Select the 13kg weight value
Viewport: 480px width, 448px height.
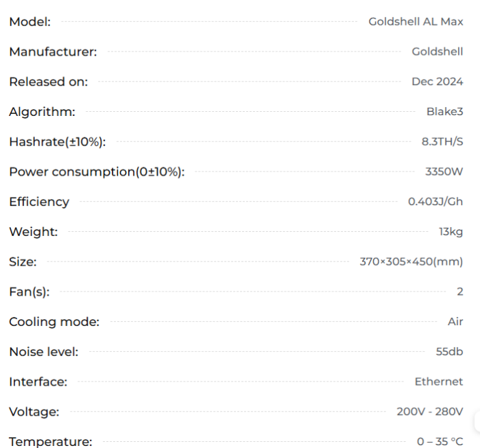point(451,232)
